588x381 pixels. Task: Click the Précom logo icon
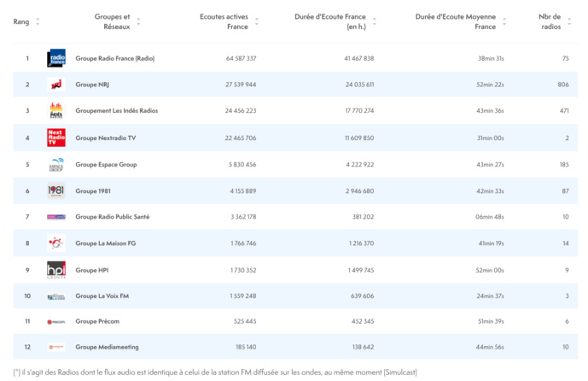pos(56,322)
